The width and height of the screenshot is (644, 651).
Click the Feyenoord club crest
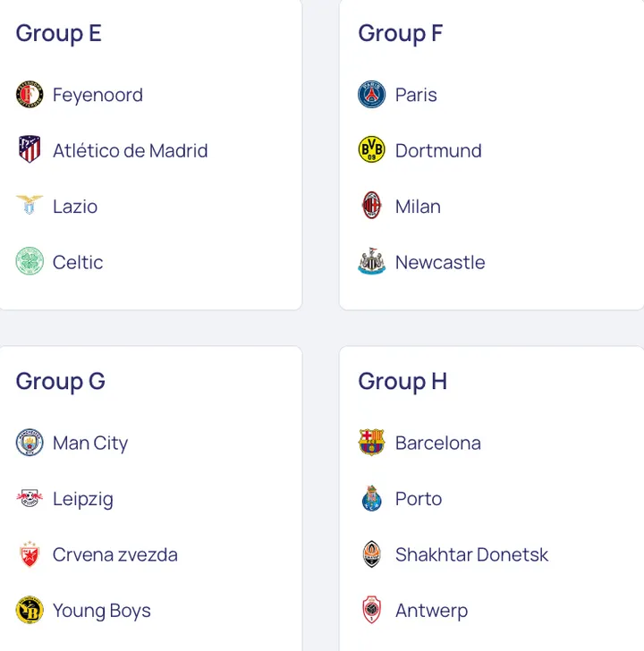[x=30, y=95]
